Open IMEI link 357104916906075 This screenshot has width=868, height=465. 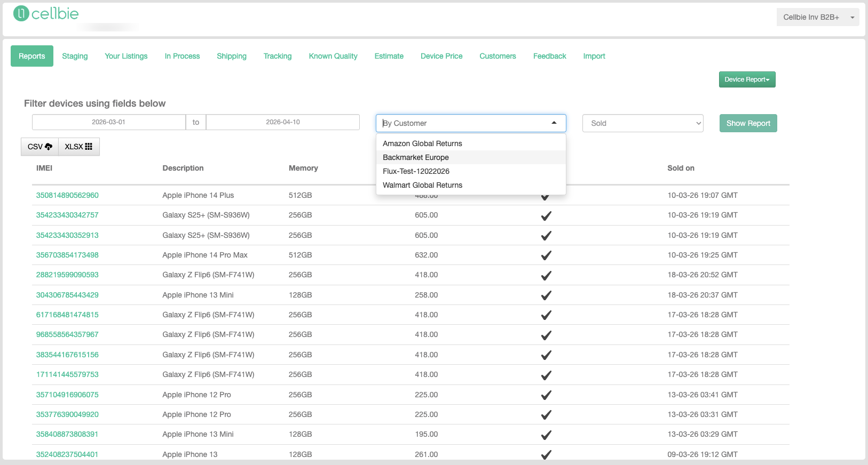click(67, 395)
